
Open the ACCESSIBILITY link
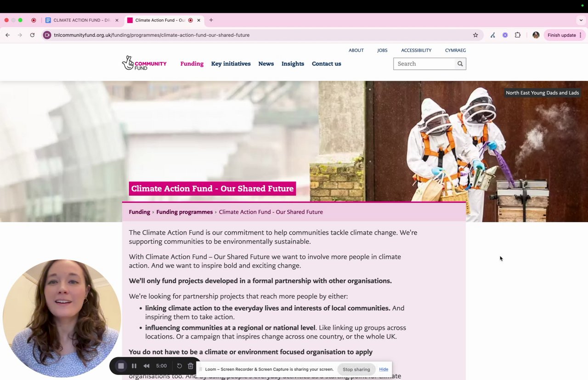[x=416, y=50]
